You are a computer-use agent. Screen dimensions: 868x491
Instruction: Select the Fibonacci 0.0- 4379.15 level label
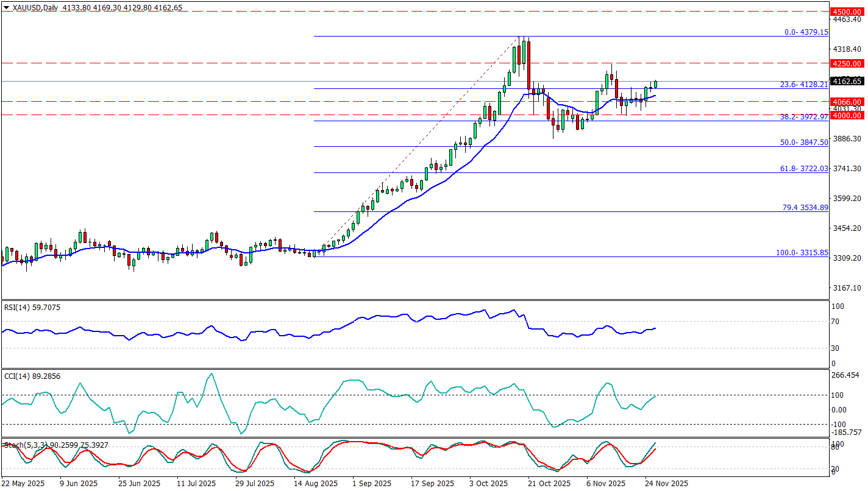pos(806,32)
